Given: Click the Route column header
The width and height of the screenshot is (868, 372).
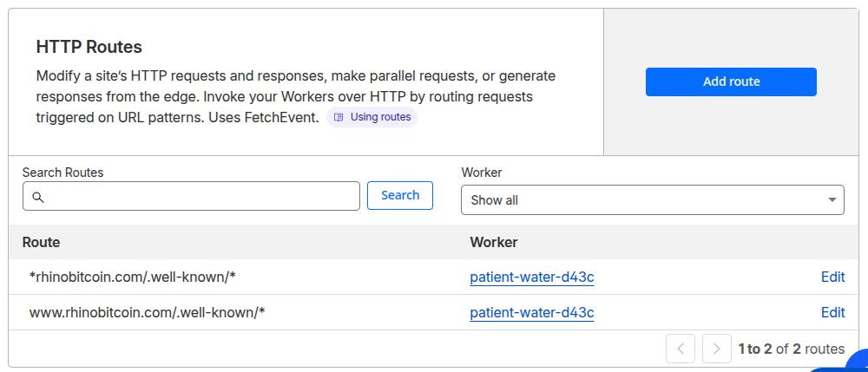Looking at the screenshot, I should [x=41, y=242].
